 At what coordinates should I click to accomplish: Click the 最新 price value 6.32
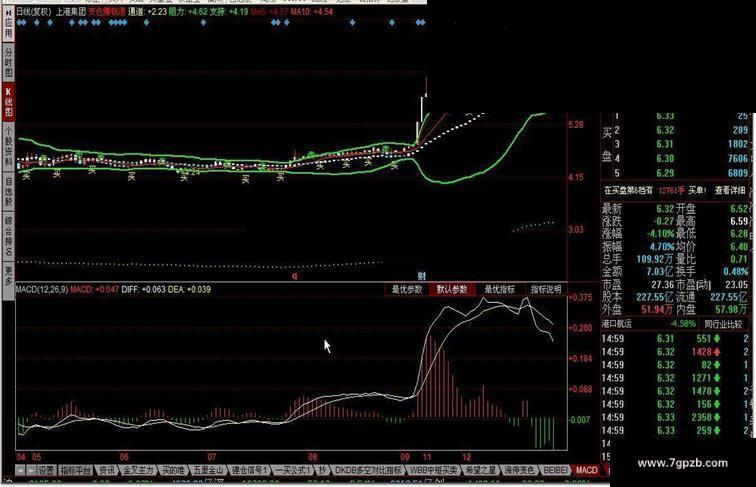tap(665, 209)
